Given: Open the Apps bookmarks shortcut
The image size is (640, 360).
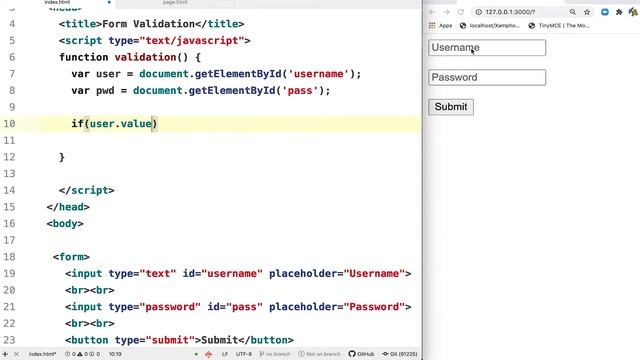Looking at the screenshot, I should point(440,26).
